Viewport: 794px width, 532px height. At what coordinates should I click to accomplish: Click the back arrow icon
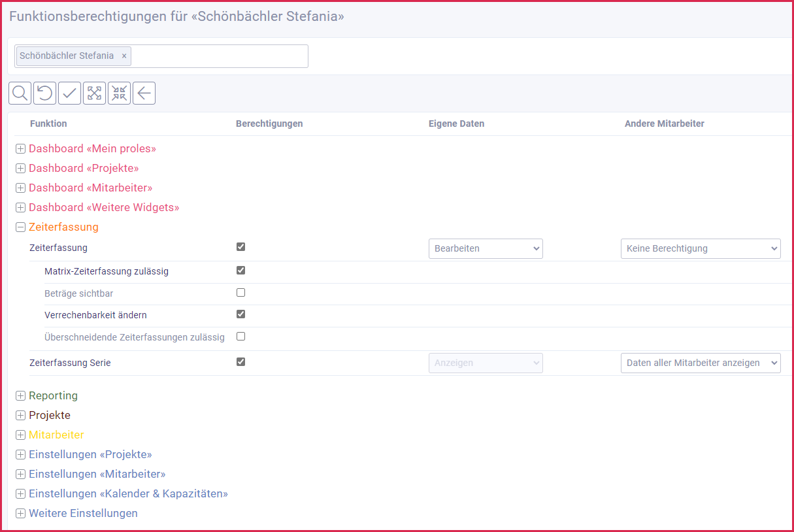[144, 93]
